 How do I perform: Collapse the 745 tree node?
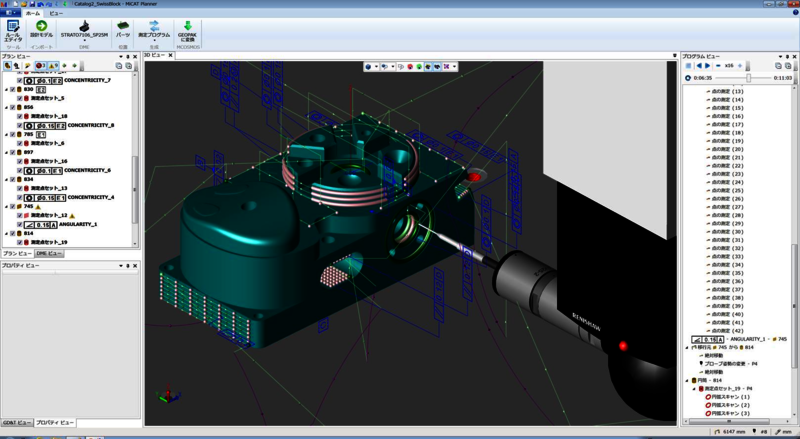click(x=7, y=206)
